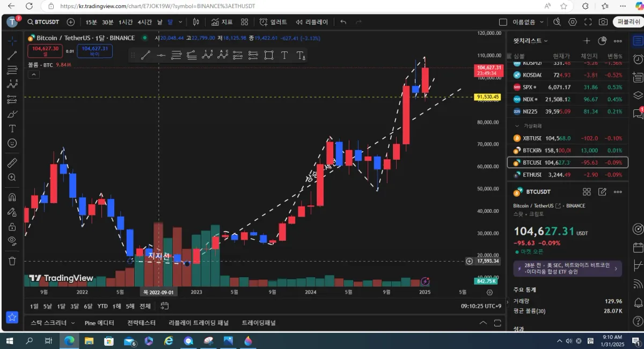
Task: Switch to the 4시간 interval
Action: point(144,22)
